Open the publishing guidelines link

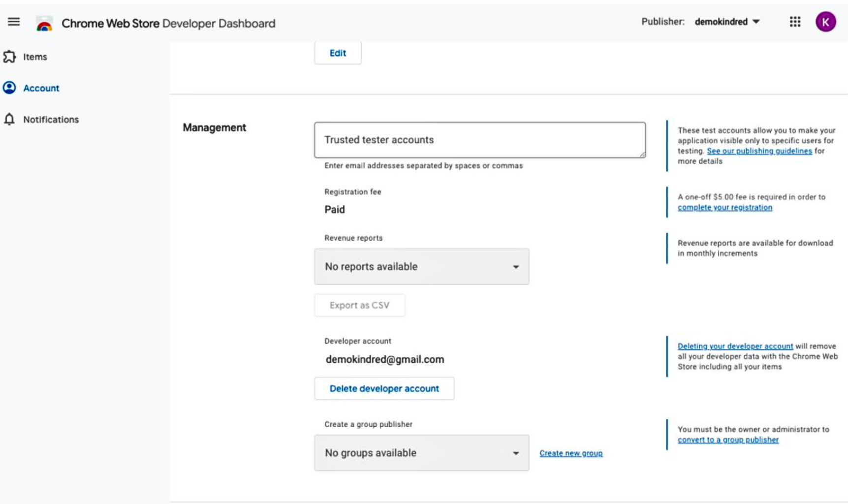[x=759, y=151]
